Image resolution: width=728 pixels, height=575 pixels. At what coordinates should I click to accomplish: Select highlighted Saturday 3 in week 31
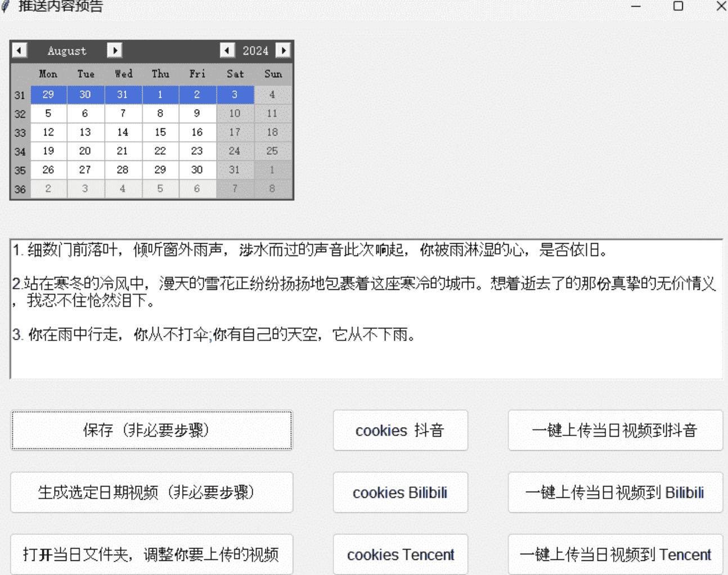tap(235, 95)
